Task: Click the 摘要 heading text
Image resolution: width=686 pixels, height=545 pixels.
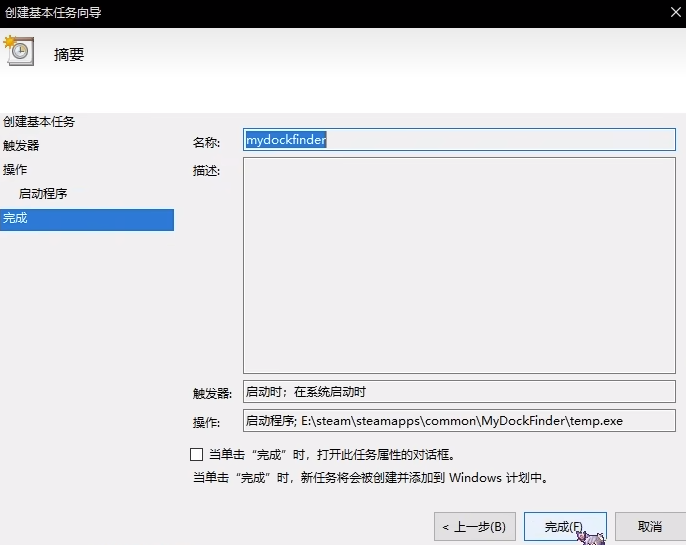Action: point(69,55)
